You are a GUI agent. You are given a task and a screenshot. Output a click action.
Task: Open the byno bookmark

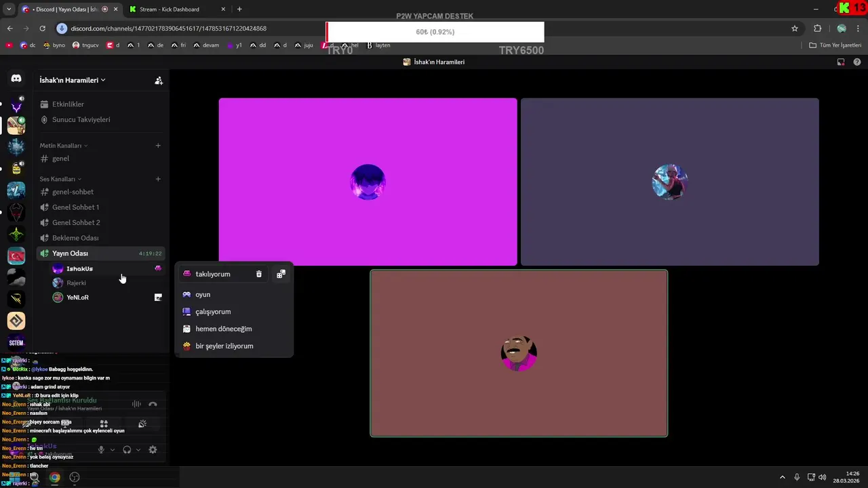pos(54,45)
